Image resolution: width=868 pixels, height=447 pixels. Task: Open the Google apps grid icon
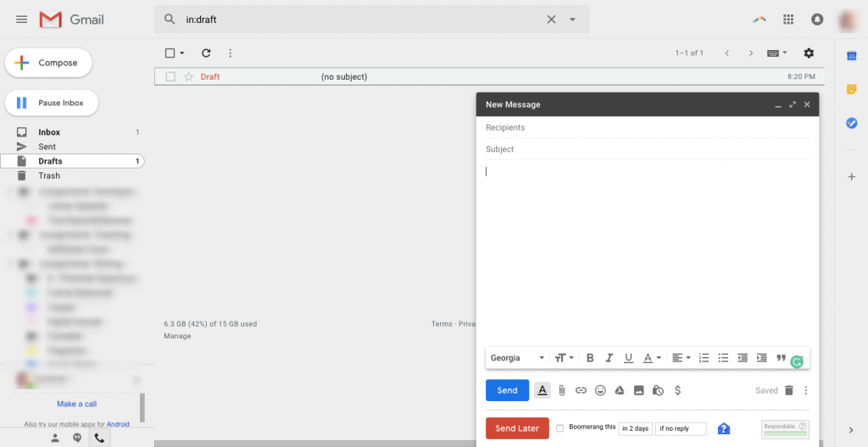click(788, 20)
